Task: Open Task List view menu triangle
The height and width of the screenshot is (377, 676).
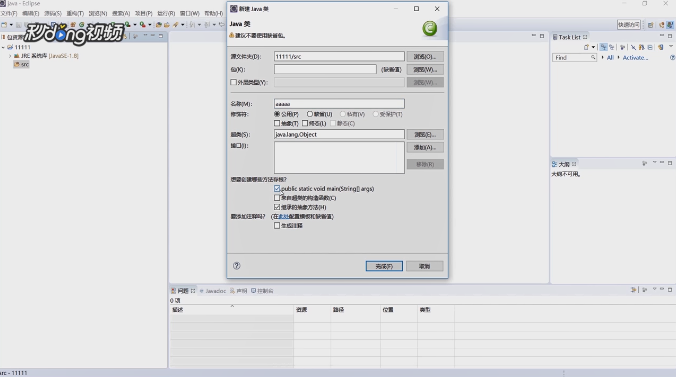Action: pos(671,46)
